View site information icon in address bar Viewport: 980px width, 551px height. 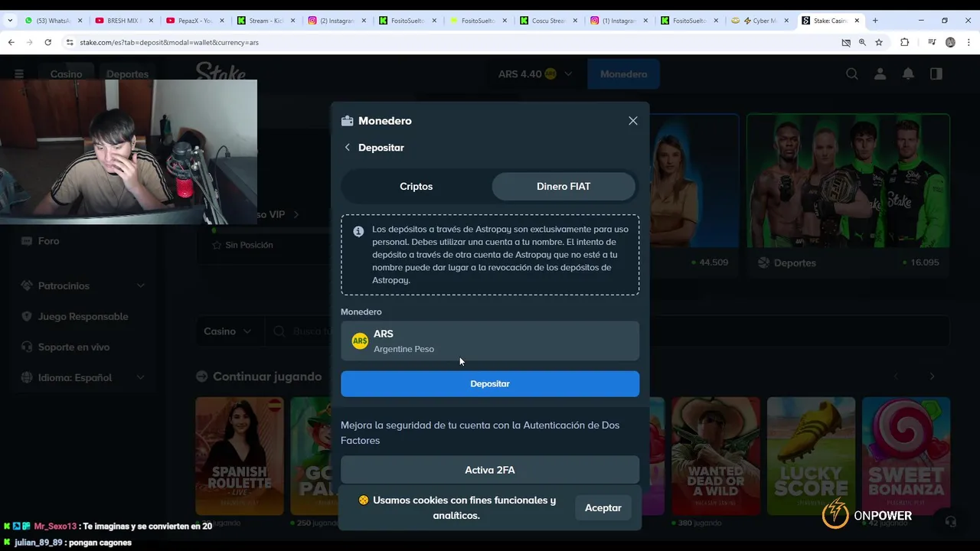tap(70, 42)
